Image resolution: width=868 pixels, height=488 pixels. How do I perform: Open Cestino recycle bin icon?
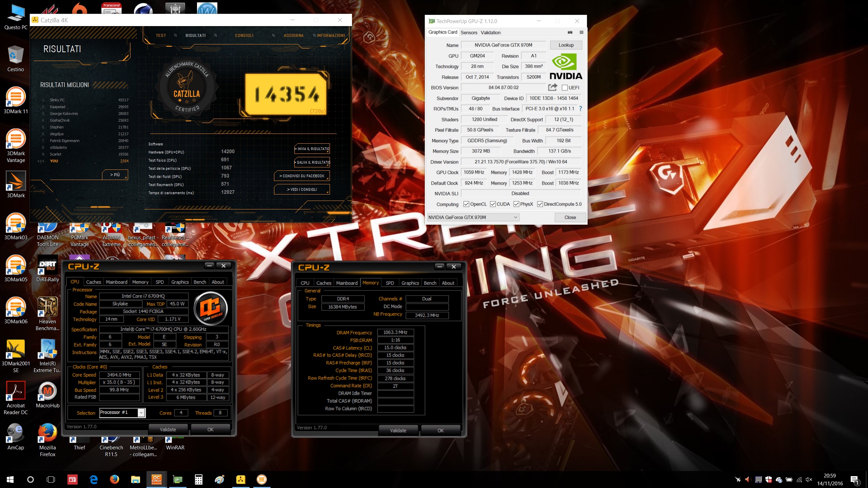[x=16, y=59]
